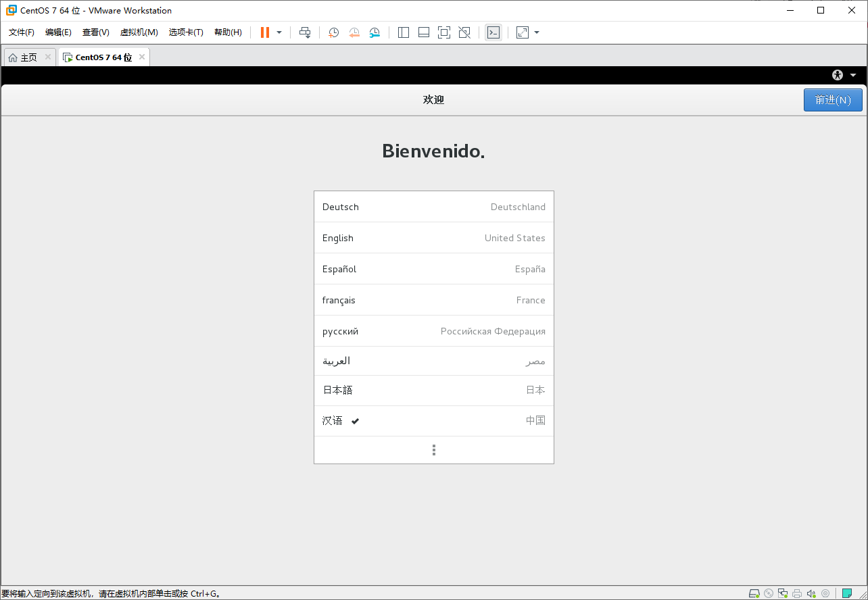Screen dimensions: 868x600
Task: Close the 主页 tab
Action: tap(48, 57)
